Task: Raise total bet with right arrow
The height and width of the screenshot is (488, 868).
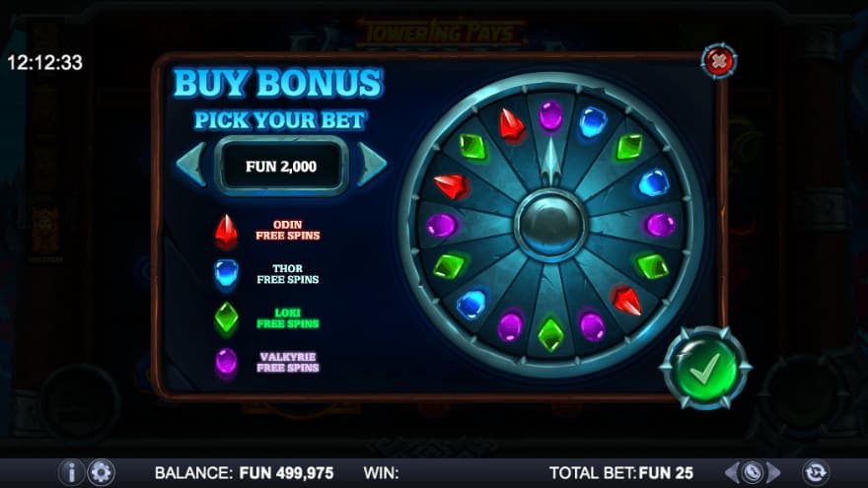Action: (774, 472)
